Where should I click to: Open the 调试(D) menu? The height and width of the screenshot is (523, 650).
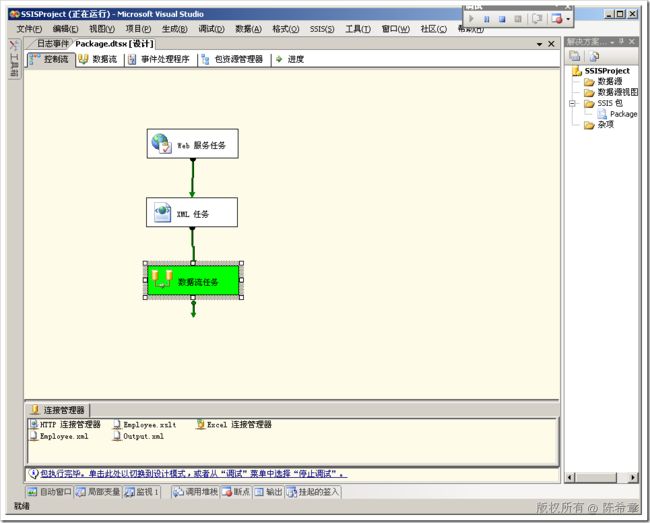pyautogui.click(x=211, y=29)
